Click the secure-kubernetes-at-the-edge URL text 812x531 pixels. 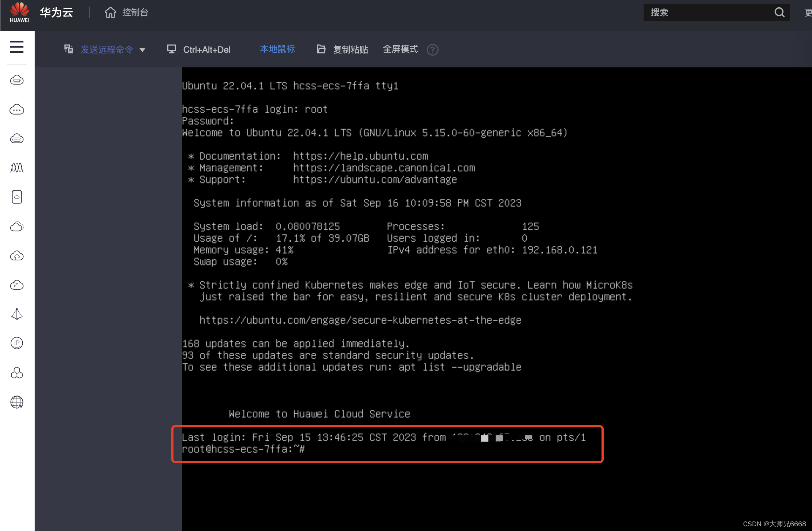pos(360,320)
